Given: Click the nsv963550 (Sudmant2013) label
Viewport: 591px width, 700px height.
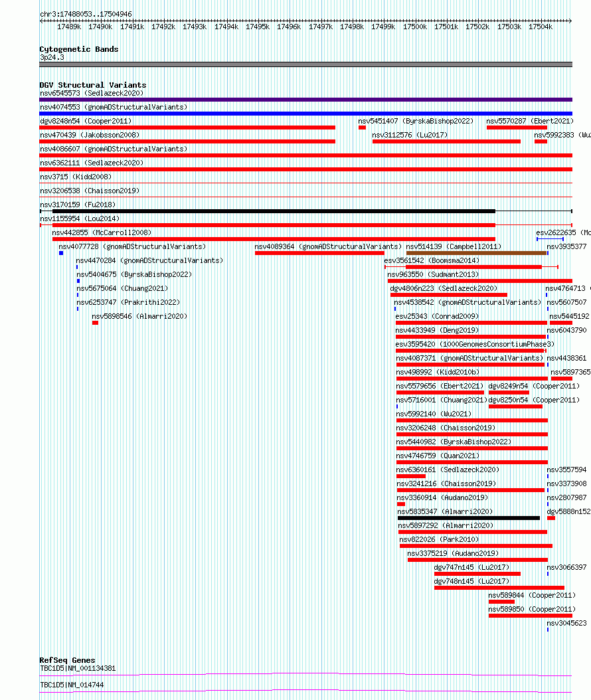Looking at the screenshot, I should pyautogui.click(x=433, y=274).
